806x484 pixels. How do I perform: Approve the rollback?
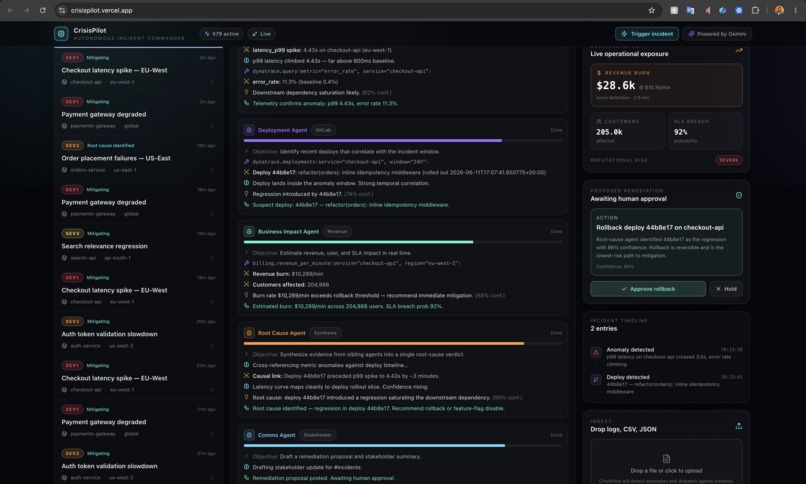[648, 289]
